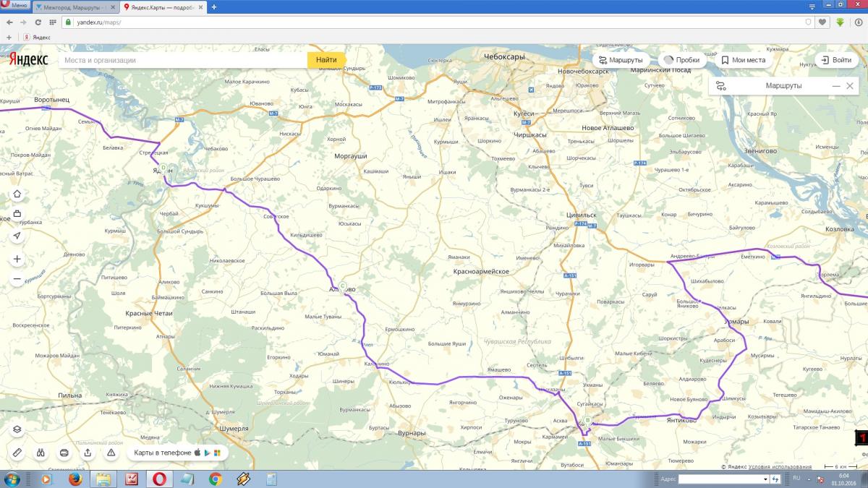Open the map layers selector
The height and width of the screenshot is (488, 868).
(17, 429)
